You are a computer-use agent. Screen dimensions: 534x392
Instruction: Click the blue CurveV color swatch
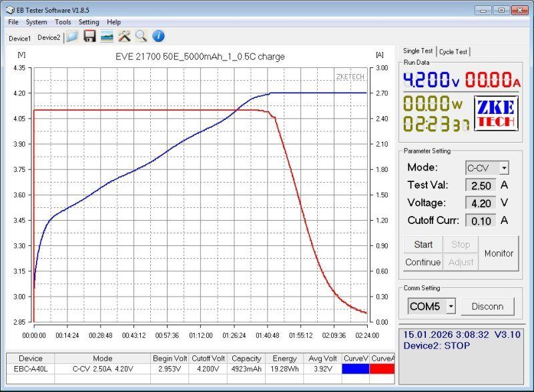355,368
